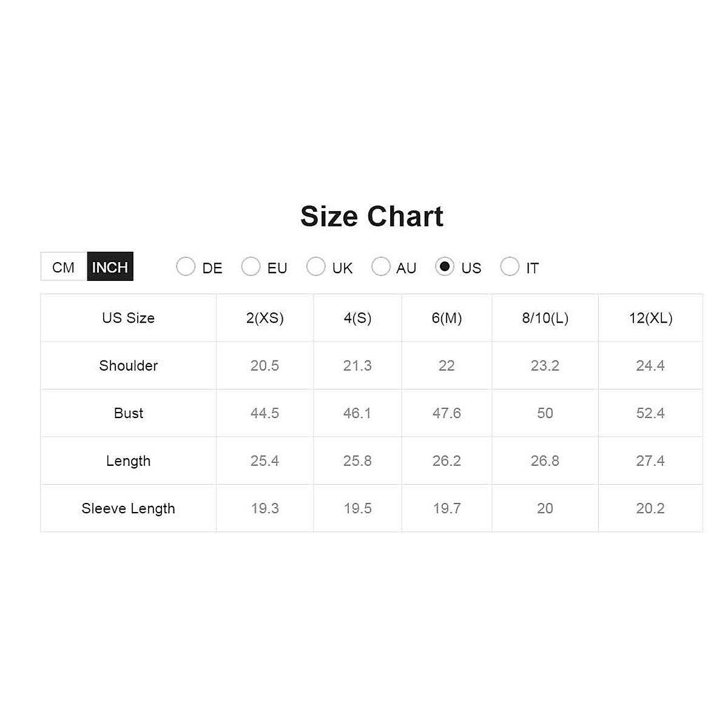The width and height of the screenshot is (728, 728).
Task: Click the 8/10(L) size header
Action: pos(545,318)
